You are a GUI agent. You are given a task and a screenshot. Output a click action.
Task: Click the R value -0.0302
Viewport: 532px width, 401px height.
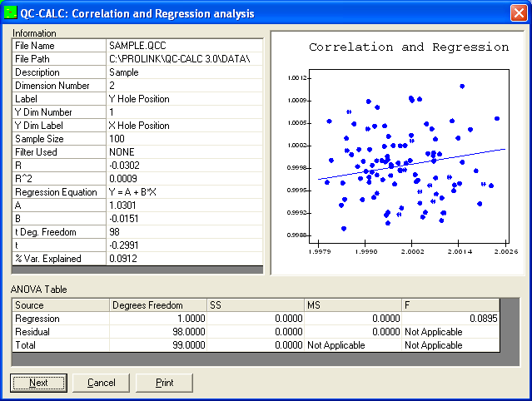pyautogui.click(x=184, y=165)
